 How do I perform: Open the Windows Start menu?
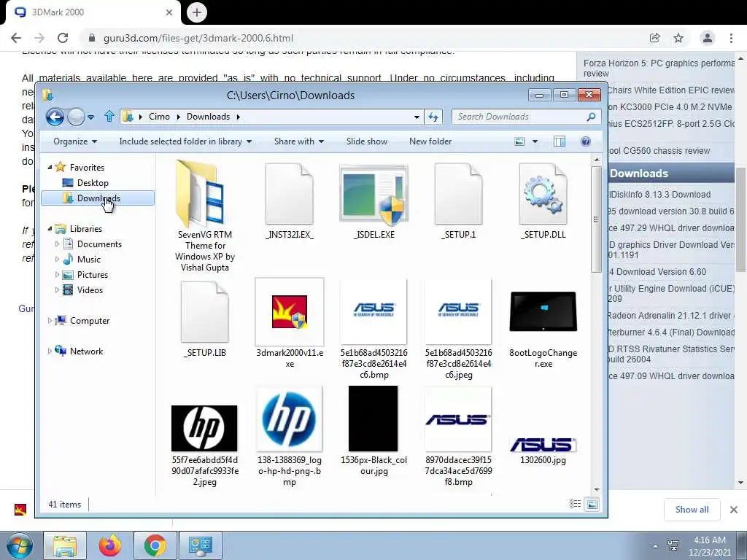tap(20, 545)
